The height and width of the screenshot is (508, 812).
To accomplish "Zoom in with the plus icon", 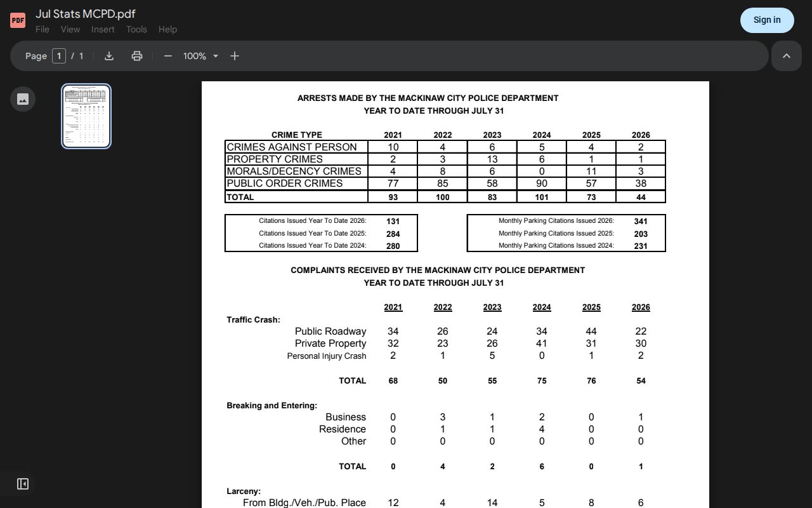I will [x=235, y=56].
